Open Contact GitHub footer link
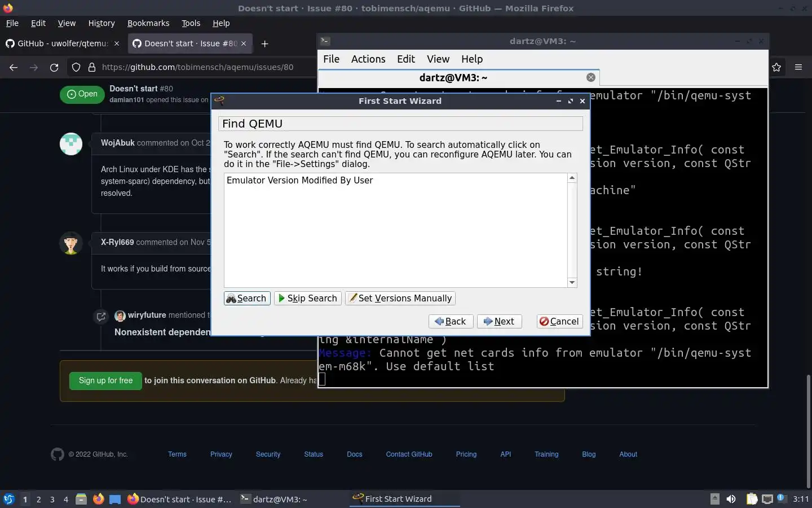Viewport: 812px width, 508px height. point(409,454)
